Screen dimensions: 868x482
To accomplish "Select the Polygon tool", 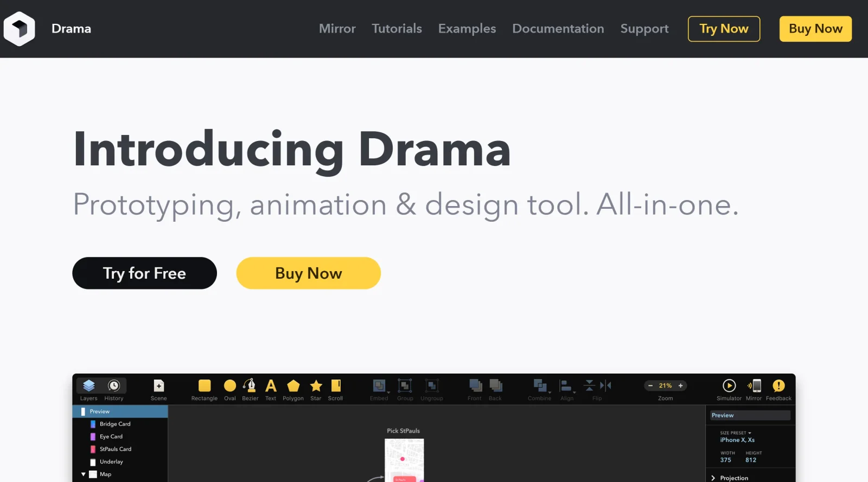I will [293, 385].
